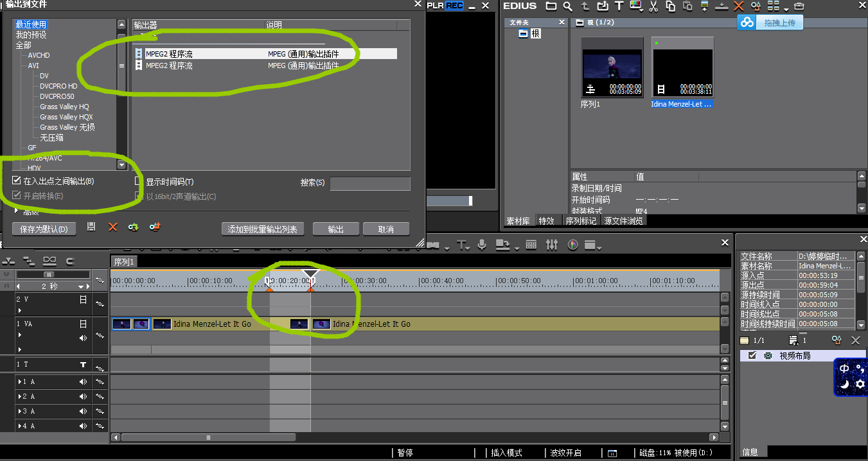Click the orange X delete icon in the bin toolbar

click(x=738, y=6)
